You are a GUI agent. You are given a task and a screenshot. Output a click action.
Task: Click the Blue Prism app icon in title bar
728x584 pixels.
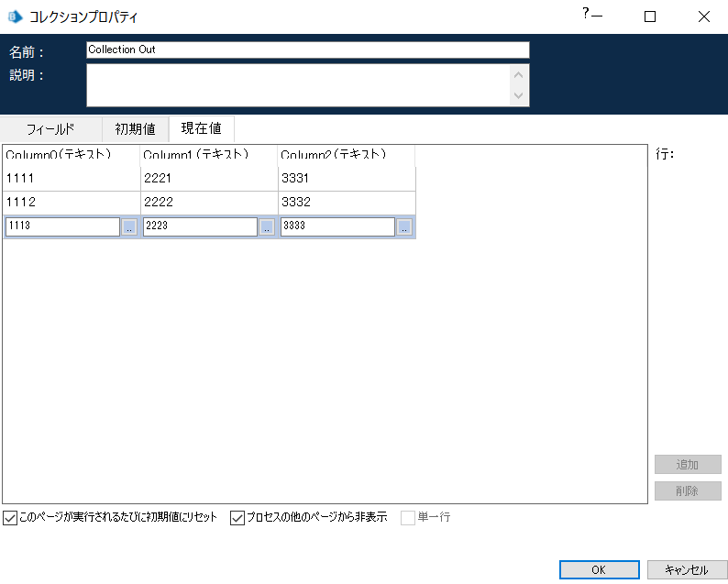coord(16,17)
